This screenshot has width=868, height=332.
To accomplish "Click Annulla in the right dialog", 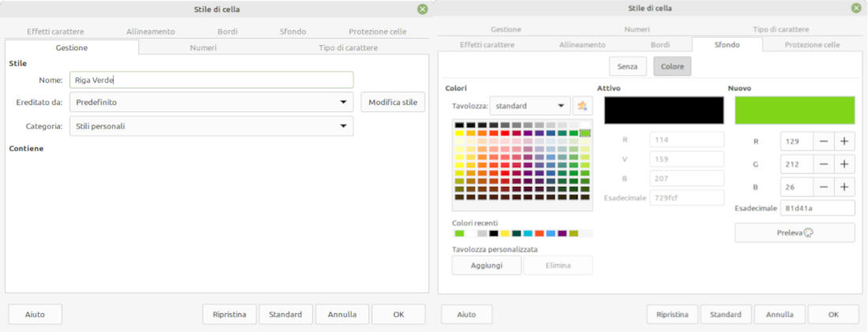I will (780, 315).
